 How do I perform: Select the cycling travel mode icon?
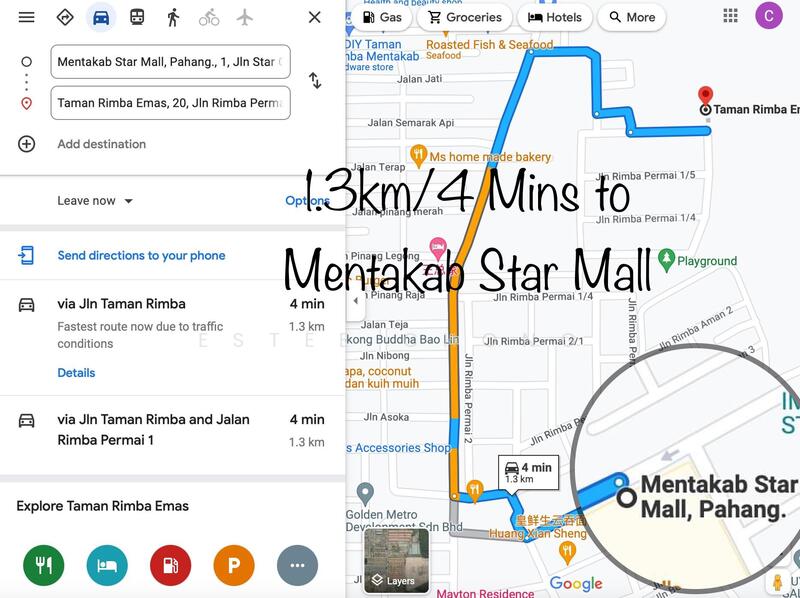(x=209, y=17)
